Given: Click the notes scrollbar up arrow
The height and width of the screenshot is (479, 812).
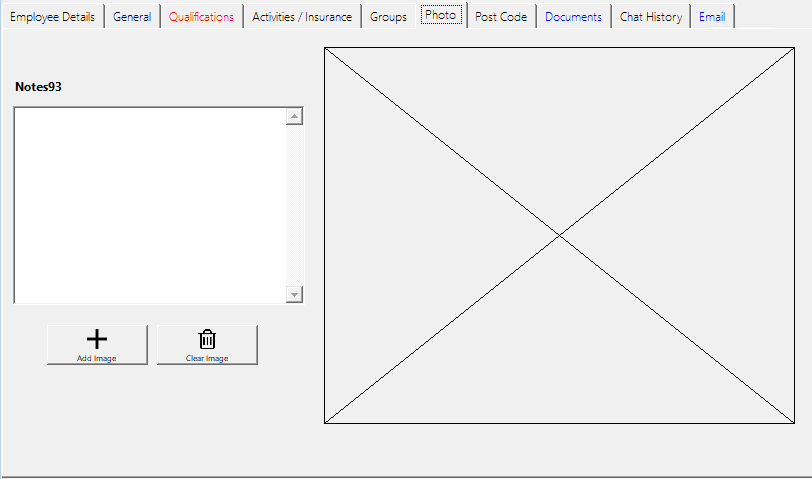Looking at the screenshot, I should coord(294,117).
